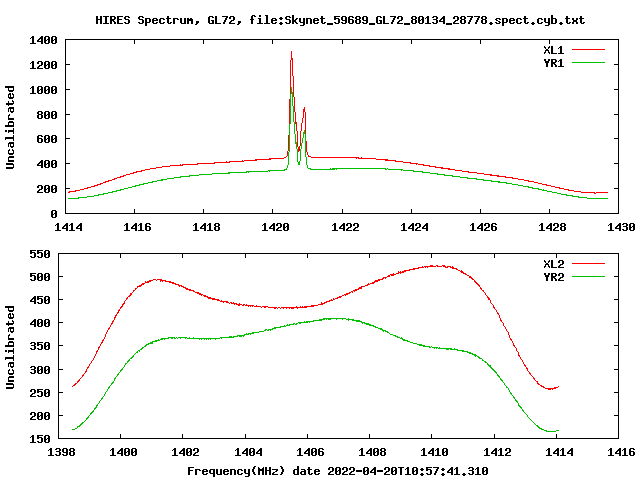Click the red XL2 legend line sample
Image resolution: width=640 pixels, height=480 pixels.
click(x=588, y=264)
